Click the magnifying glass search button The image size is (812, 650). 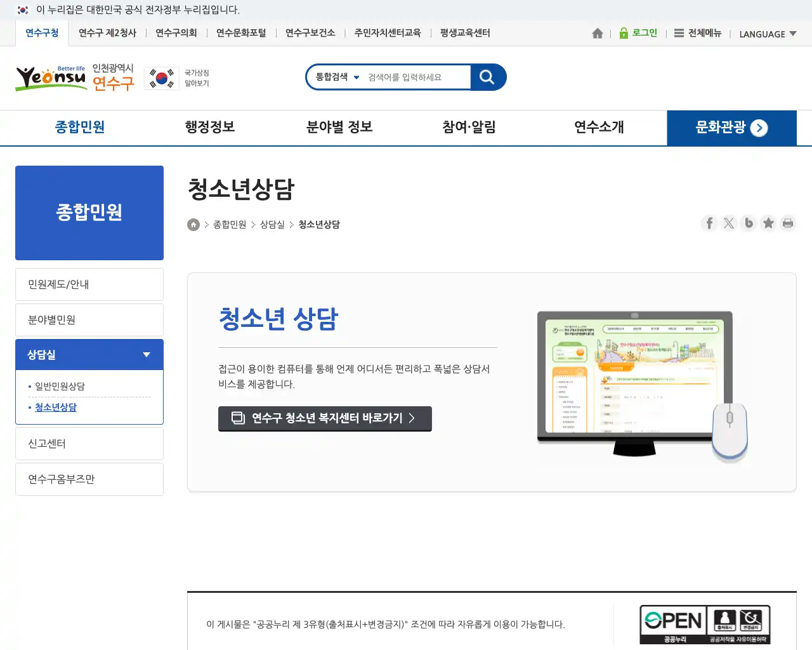click(487, 77)
